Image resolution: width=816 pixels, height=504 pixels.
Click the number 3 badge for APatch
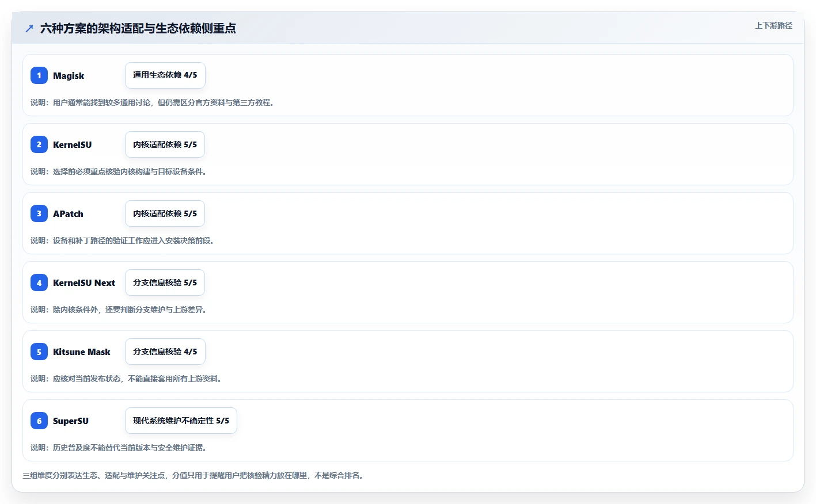click(x=39, y=213)
